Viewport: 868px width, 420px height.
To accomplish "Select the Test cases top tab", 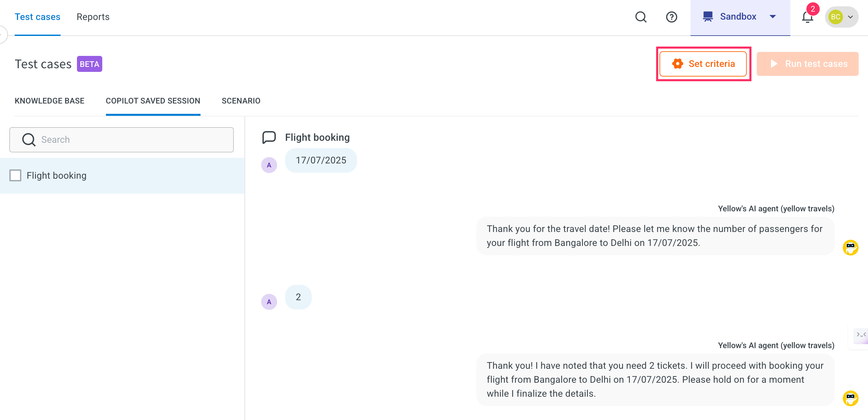I will pos(37,17).
